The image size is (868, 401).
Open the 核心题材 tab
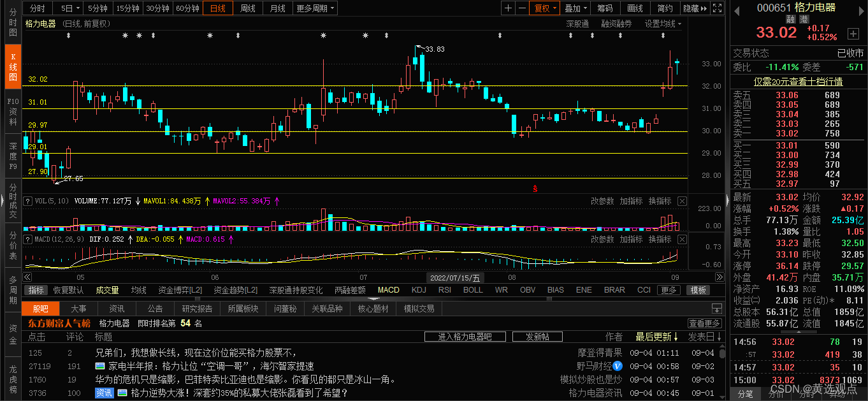373,309
